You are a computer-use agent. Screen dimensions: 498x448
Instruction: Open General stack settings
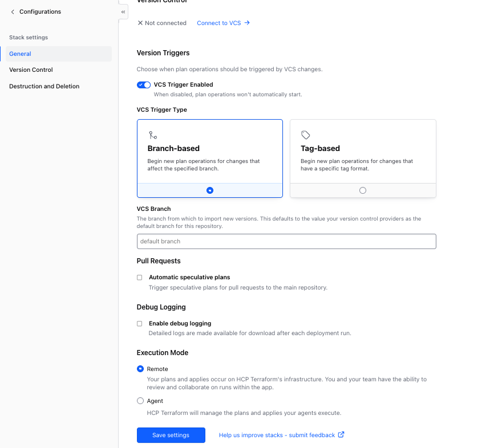(21, 54)
